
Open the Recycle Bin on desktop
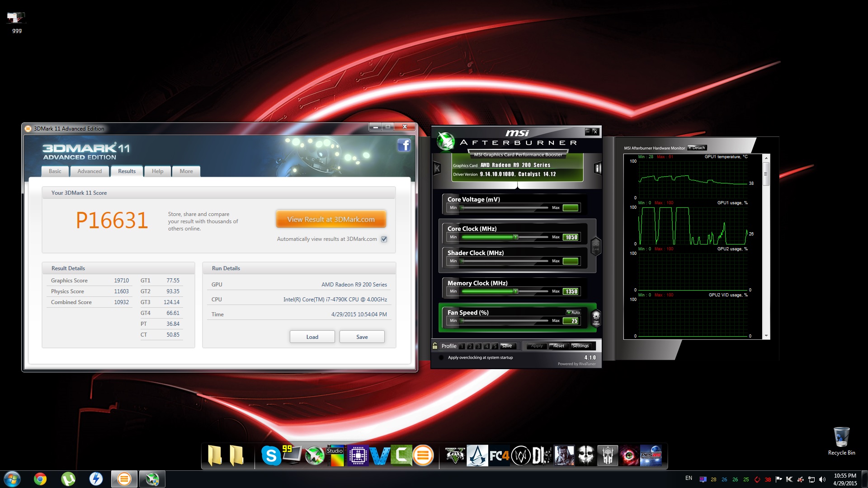[x=841, y=441]
